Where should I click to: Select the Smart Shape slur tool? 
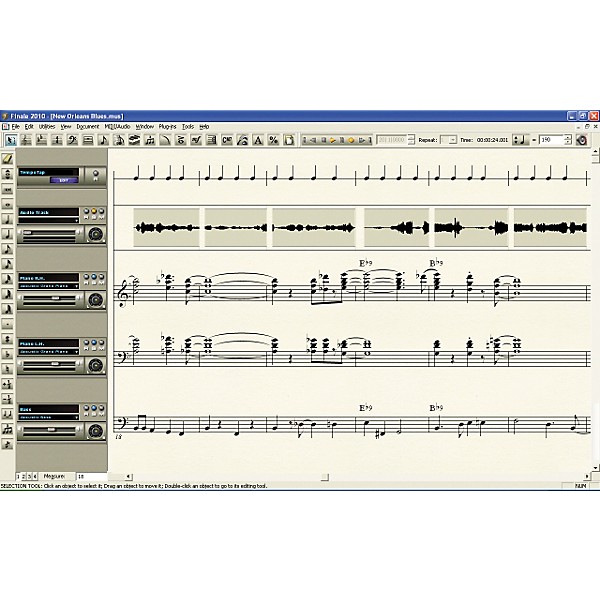(165, 140)
